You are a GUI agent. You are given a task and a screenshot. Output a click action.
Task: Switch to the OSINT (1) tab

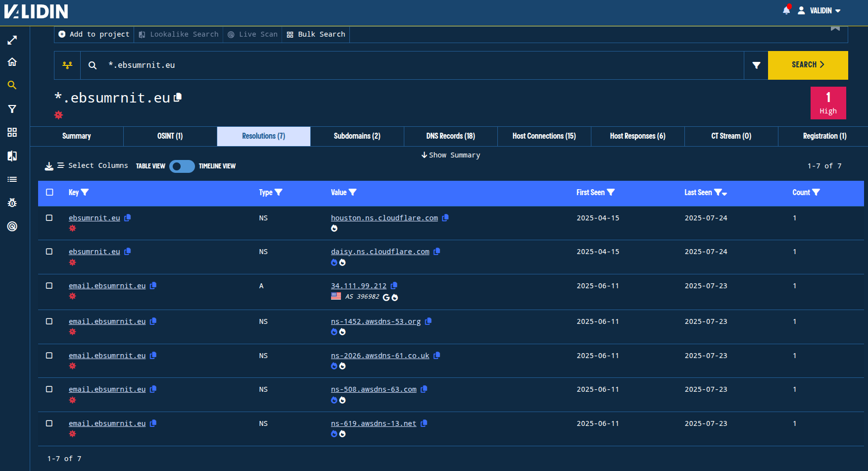[170, 136]
